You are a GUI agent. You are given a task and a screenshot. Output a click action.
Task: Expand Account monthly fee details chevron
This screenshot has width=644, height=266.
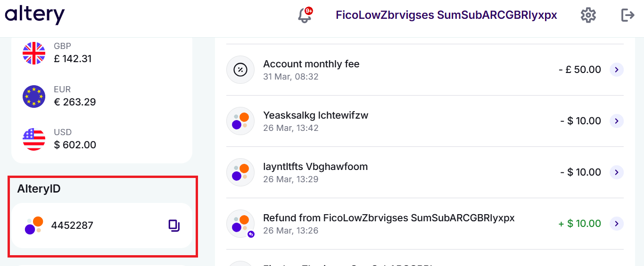(x=617, y=70)
